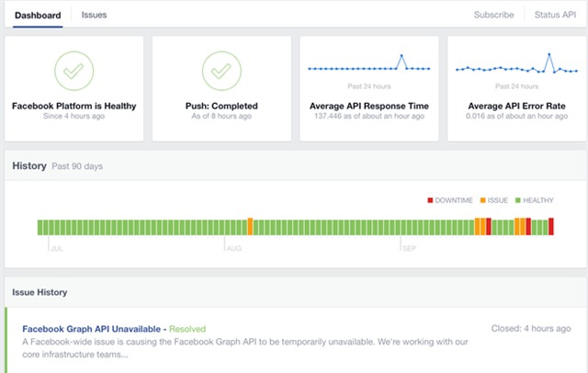Select the Dashboard tab
This screenshot has height=373, width=588.
(x=38, y=16)
